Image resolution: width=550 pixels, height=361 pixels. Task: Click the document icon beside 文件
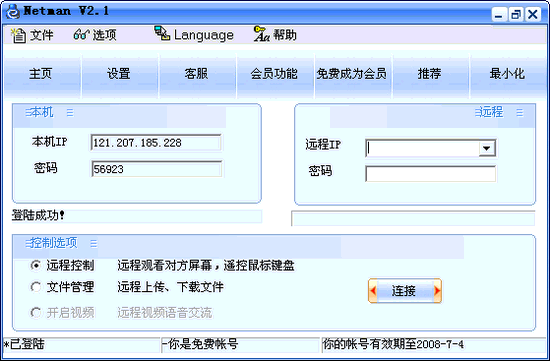click(x=18, y=35)
